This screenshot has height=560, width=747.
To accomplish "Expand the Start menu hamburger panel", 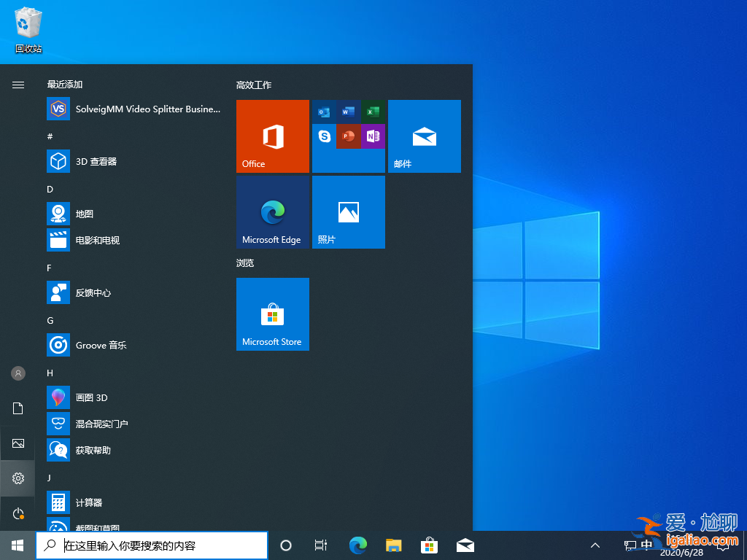I will point(18,85).
